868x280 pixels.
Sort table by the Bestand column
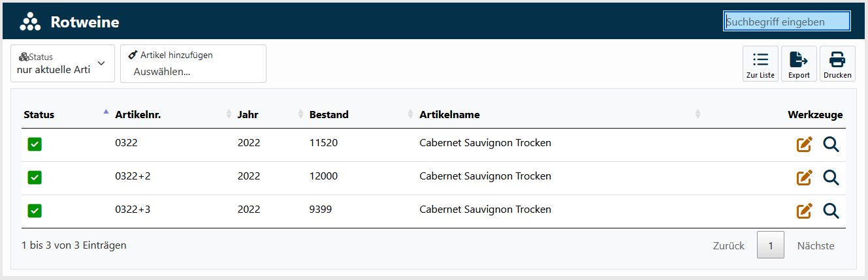pos(329,115)
